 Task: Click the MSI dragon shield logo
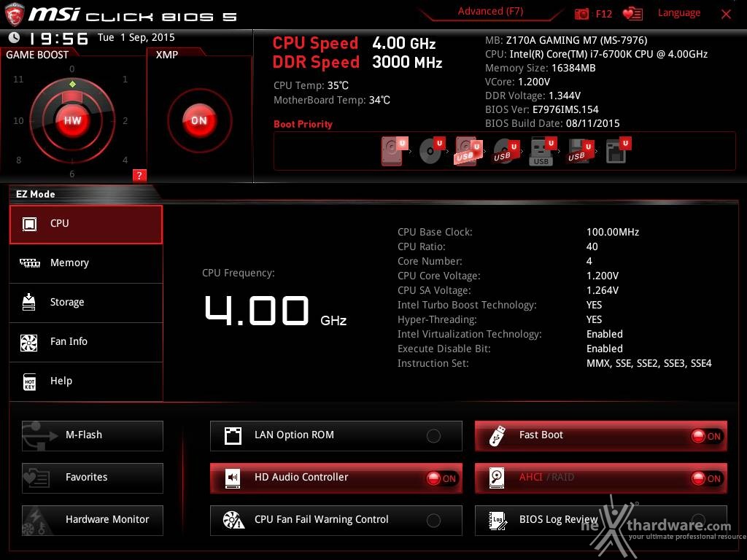tap(15, 15)
